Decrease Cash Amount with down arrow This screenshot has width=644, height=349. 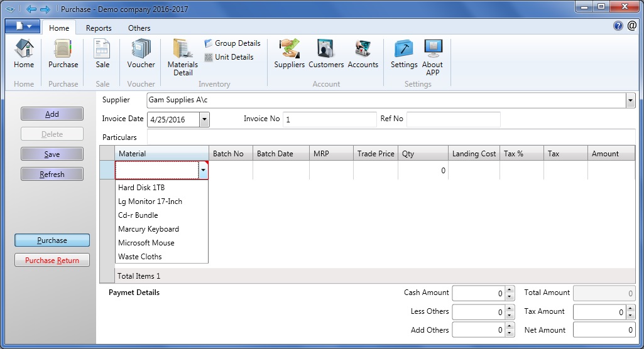pos(510,297)
